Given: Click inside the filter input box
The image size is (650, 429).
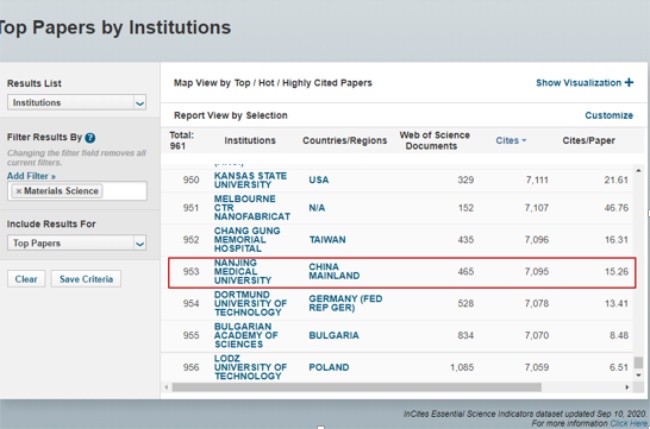Looking at the screenshot, I should (x=124, y=191).
